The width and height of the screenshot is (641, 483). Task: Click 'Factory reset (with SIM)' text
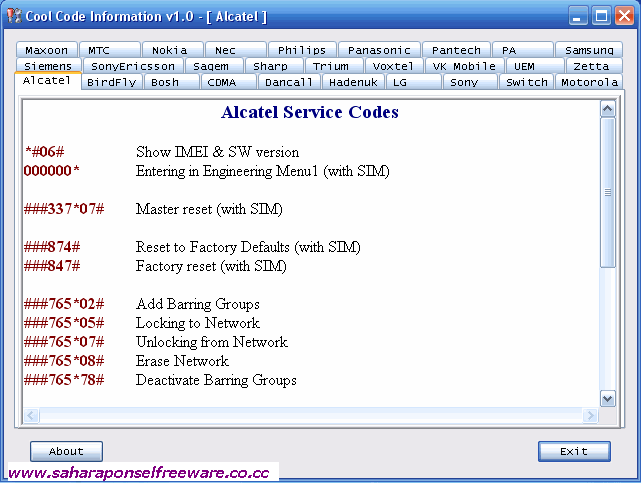[211, 266]
